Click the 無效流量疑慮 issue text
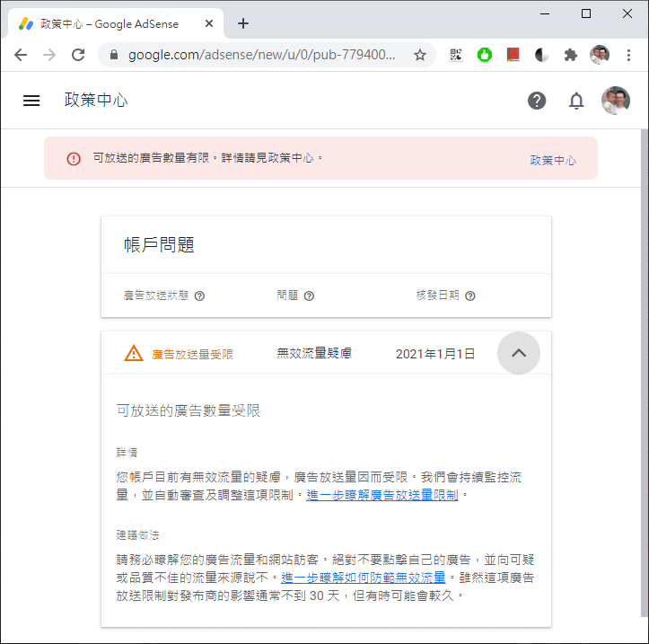 point(314,353)
